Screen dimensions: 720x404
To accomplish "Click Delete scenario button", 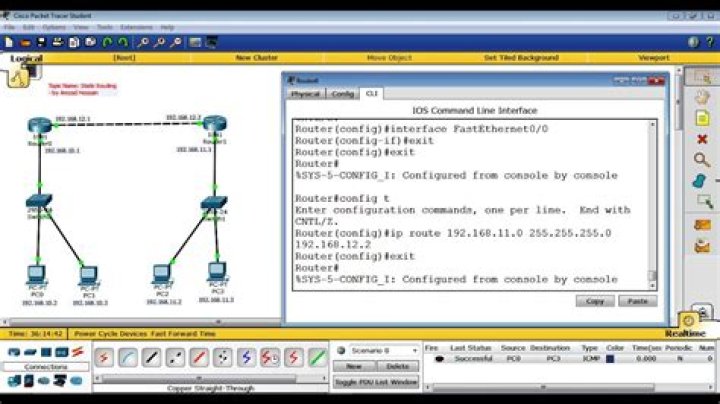I will (398, 366).
